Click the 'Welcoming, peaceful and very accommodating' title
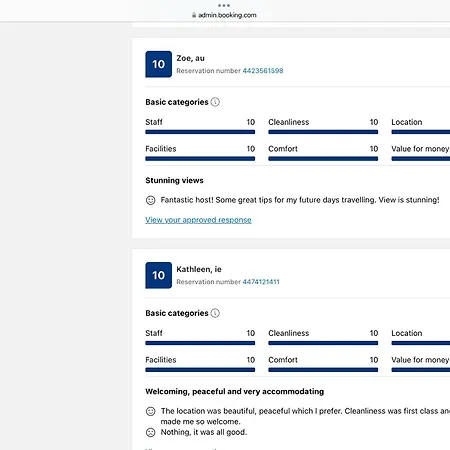450x450 pixels. tap(235, 391)
